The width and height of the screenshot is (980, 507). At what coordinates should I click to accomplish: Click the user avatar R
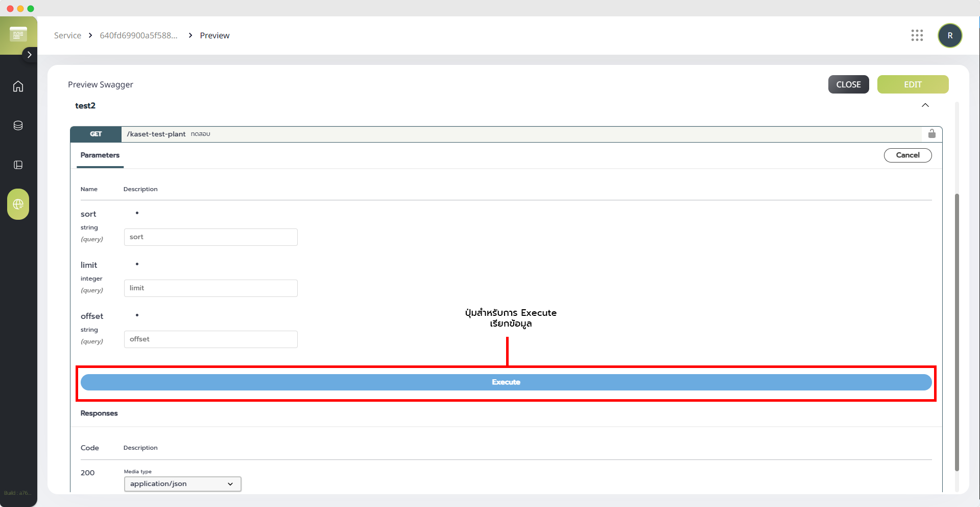click(x=949, y=35)
